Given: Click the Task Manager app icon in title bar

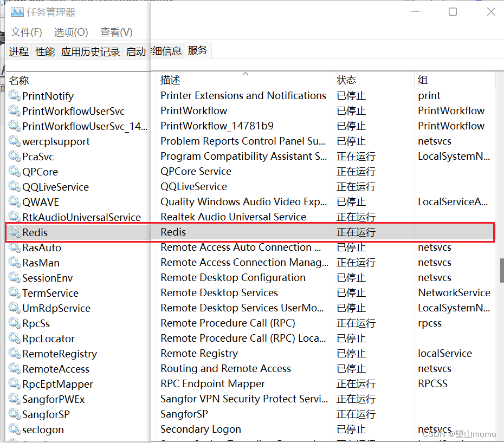Looking at the screenshot, I should [17, 12].
